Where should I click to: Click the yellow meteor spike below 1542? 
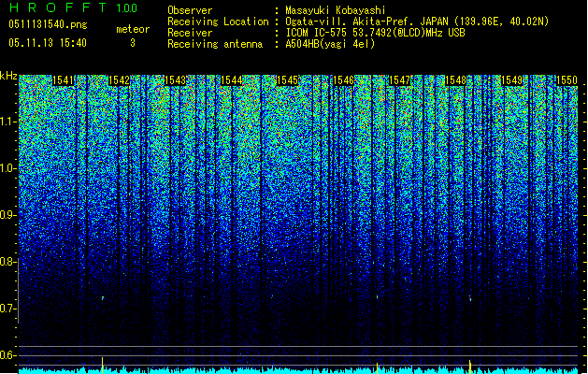[x=102, y=365]
